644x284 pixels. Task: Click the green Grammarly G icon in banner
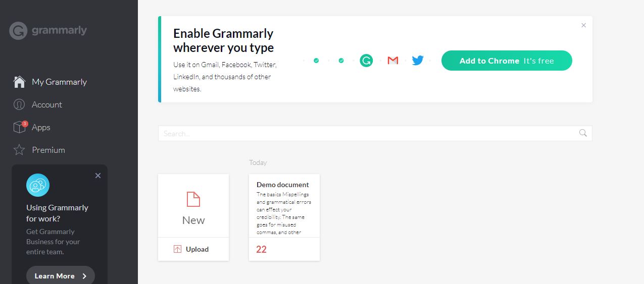point(366,61)
